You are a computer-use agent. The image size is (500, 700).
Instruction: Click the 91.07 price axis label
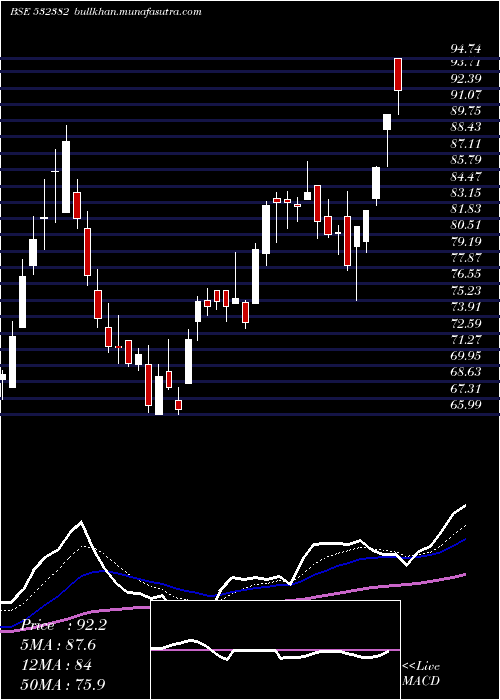pos(466,95)
